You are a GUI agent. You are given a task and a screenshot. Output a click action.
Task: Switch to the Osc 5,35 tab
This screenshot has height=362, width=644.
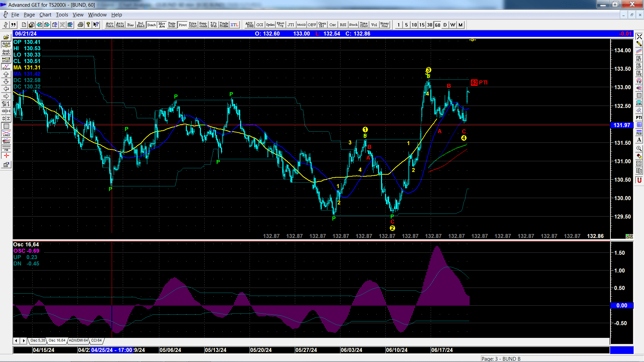38,340
